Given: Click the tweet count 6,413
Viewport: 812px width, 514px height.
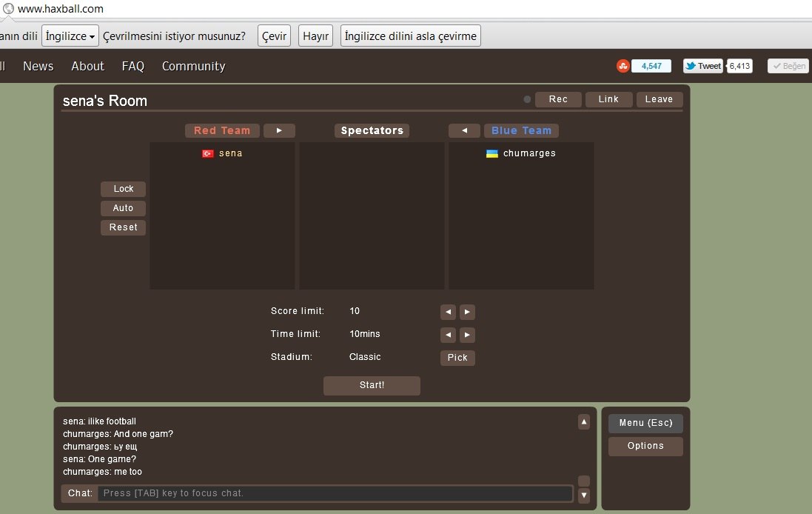Looking at the screenshot, I should [x=739, y=66].
